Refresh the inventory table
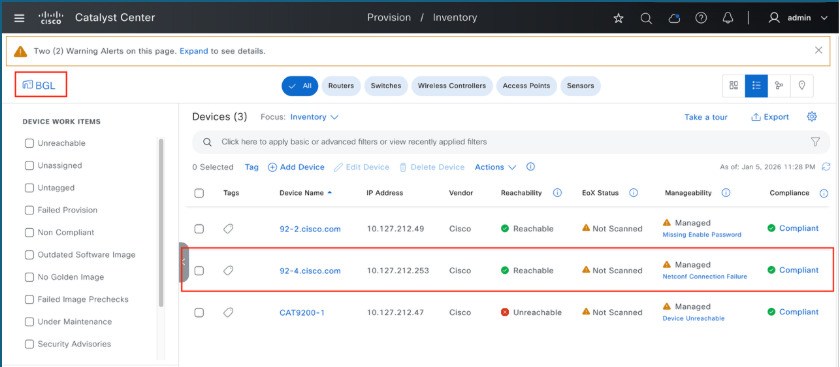This screenshot has width=840, height=367. coord(826,167)
